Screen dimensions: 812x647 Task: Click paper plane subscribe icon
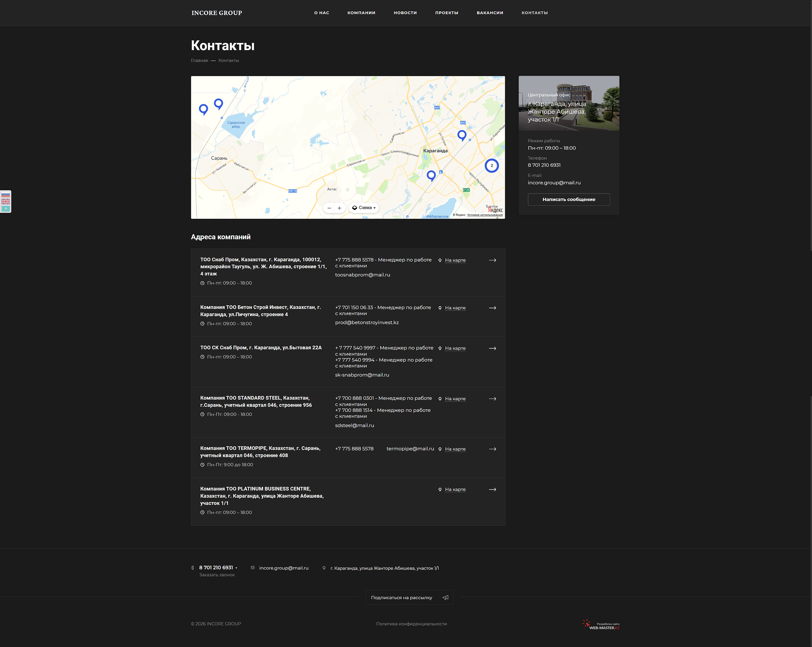445,598
